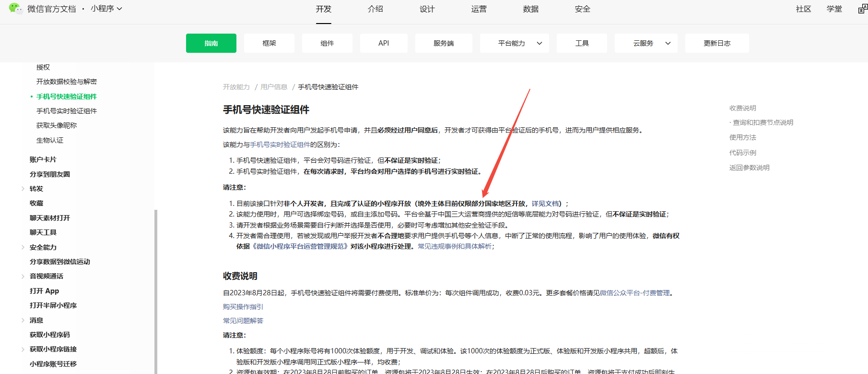Click the 用户信息 breadcrumb
Image resolution: width=868 pixels, height=374 pixels.
pyautogui.click(x=274, y=87)
